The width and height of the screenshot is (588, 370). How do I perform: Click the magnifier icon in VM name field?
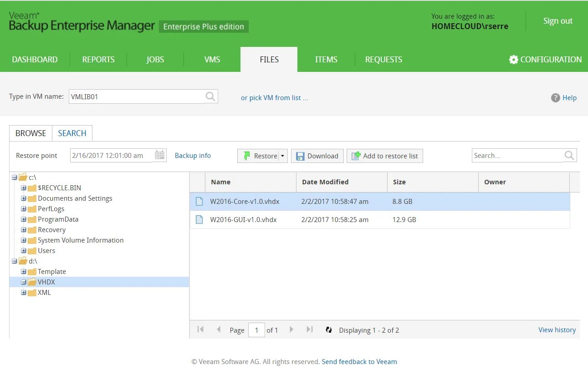210,96
